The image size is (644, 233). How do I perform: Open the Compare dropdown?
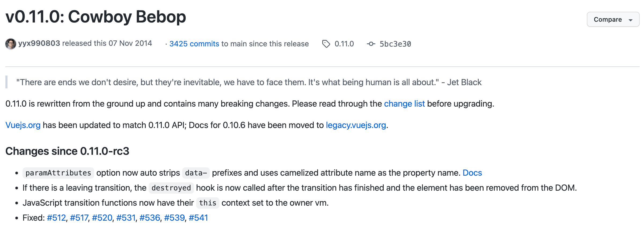pos(613,20)
